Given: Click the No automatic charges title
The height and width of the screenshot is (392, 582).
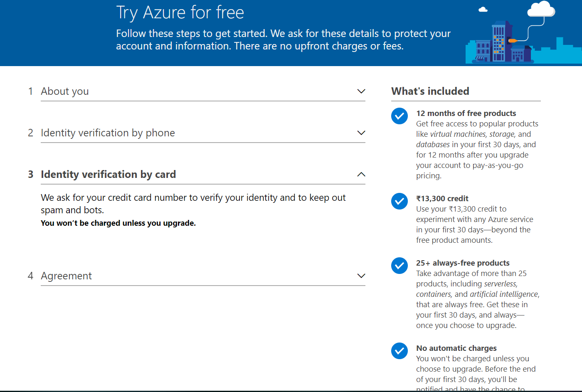Looking at the screenshot, I should pos(456,348).
